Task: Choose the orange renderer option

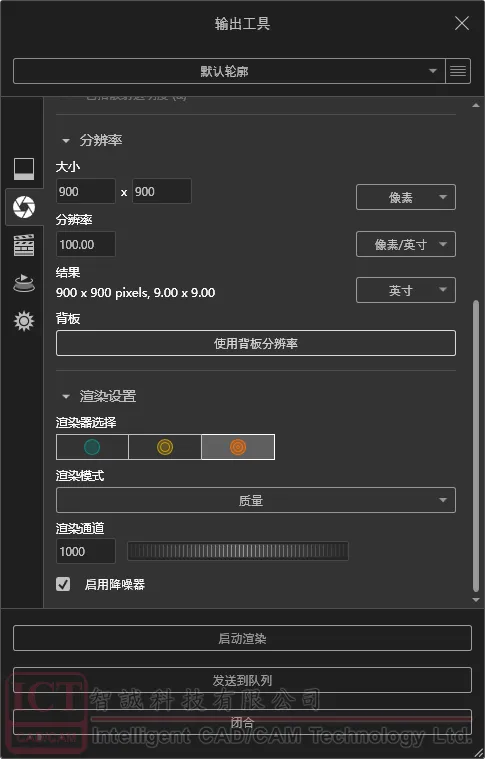Action: pos(238,447)
